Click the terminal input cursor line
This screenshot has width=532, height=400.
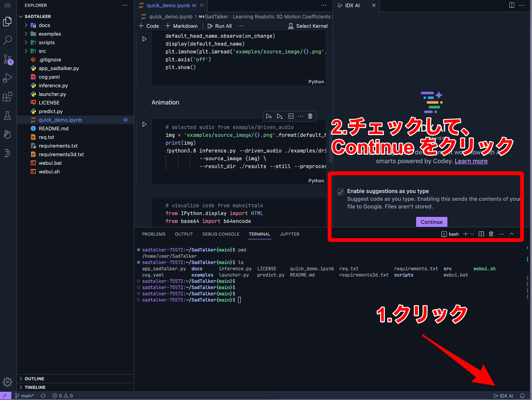[x=239, y=300]
